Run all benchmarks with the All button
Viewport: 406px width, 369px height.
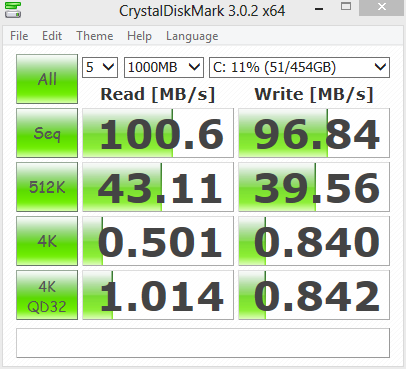coord(47,79)
